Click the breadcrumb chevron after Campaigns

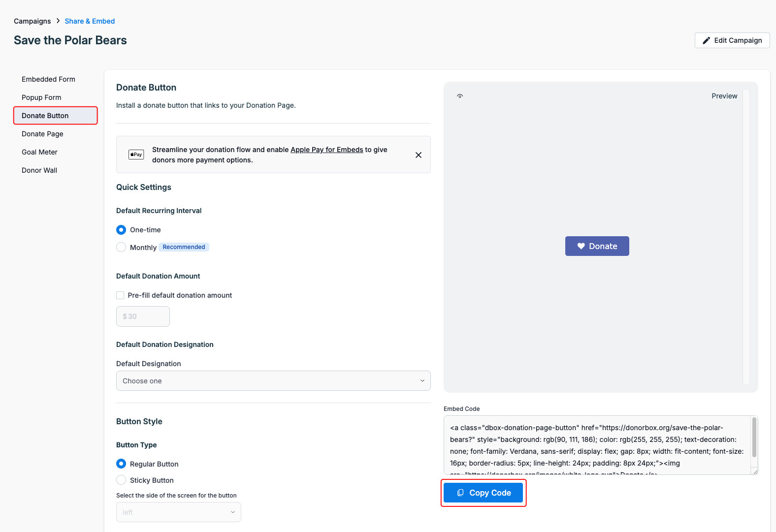58,21
